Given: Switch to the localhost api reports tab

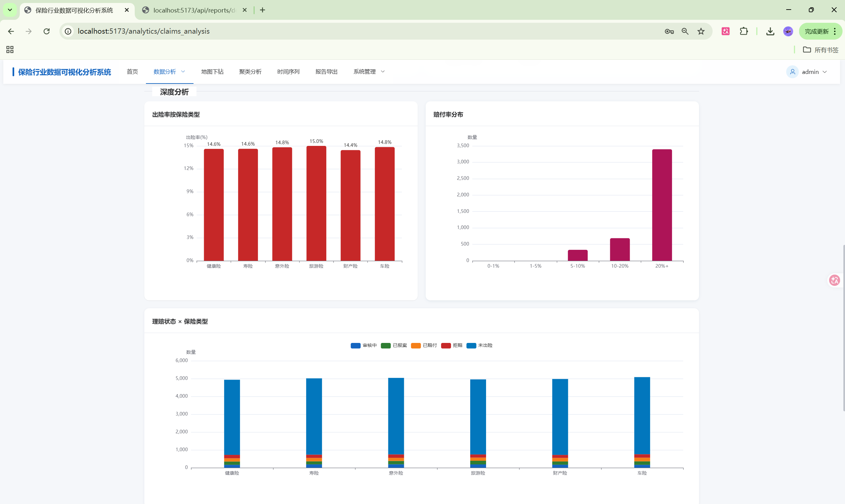Looking at the screenshot, I should click(194, 10).
